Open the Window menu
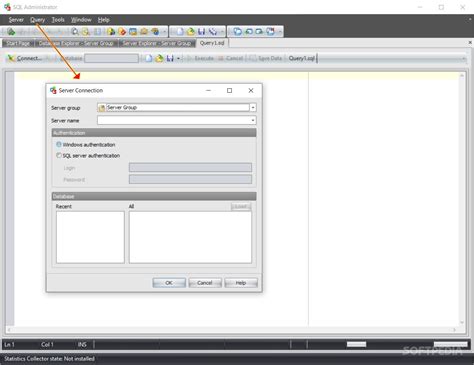This screenshot has height=365, width=474. (x=81, y=20)
